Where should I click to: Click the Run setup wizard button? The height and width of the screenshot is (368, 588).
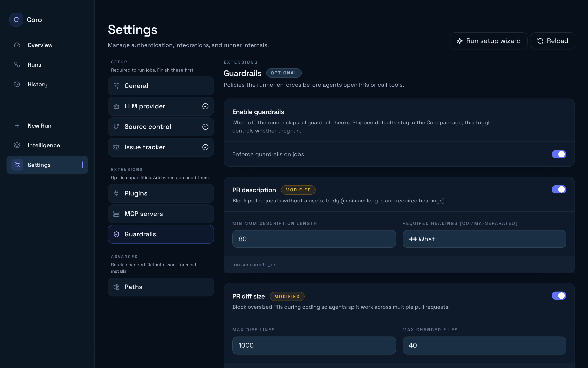coord(488,41)
